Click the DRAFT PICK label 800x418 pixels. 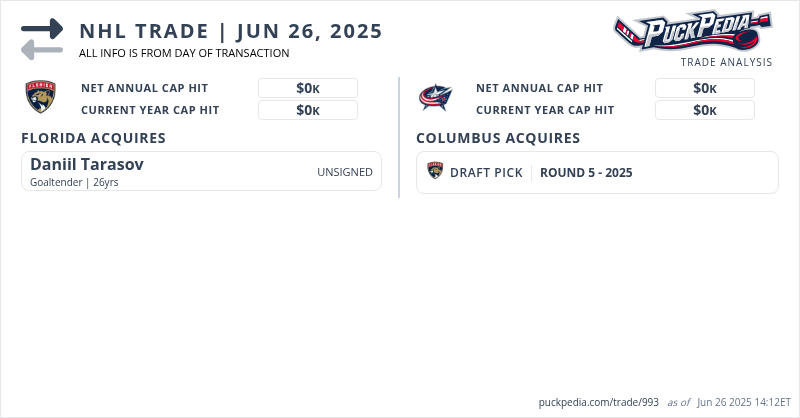coord(486,173)
